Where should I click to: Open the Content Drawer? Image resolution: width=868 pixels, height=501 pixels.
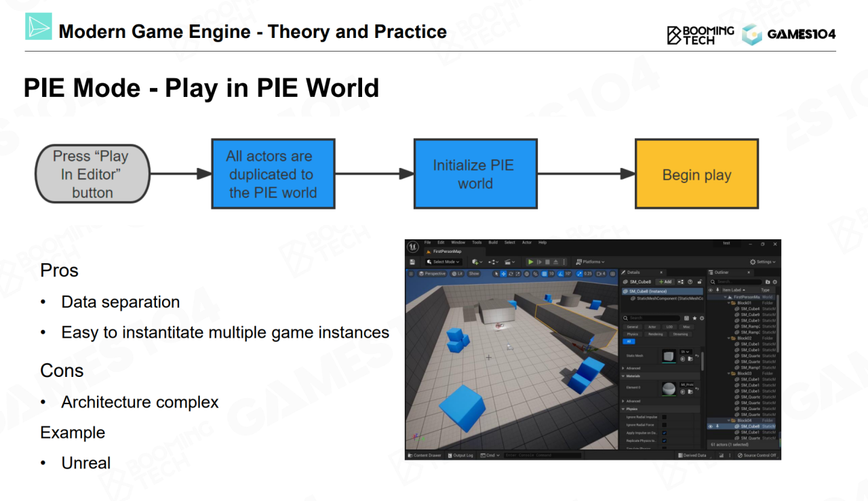(425, 456)
